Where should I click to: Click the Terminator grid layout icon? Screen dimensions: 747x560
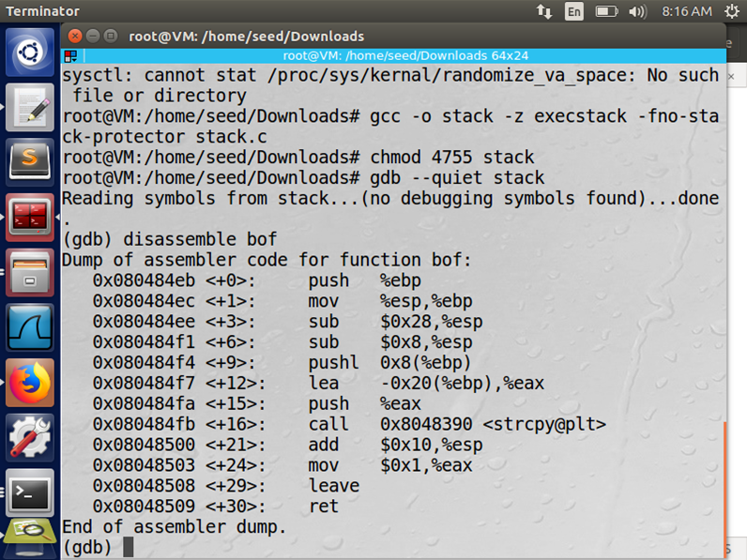70,56
